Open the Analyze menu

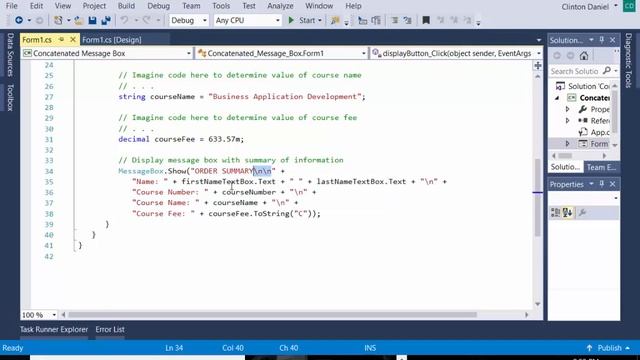click(280, 6)
